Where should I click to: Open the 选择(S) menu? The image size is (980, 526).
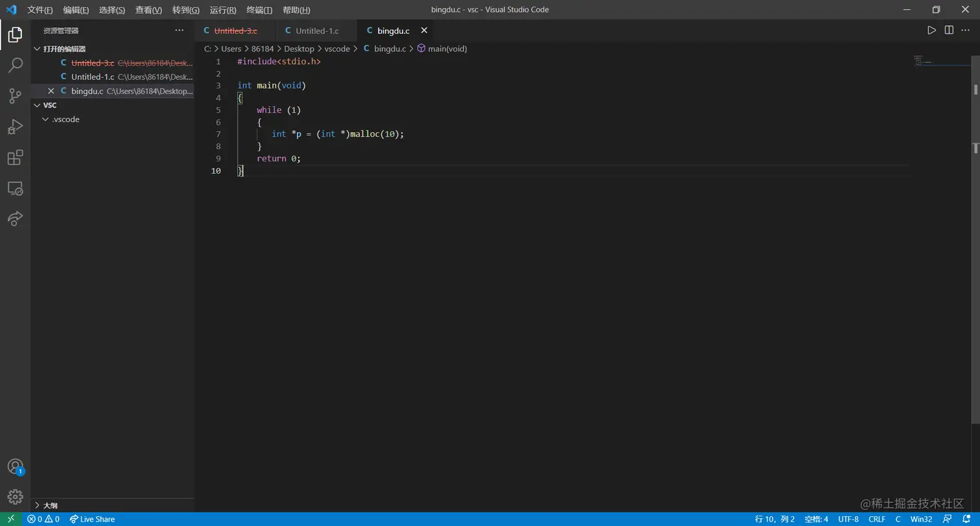pyautogui.click(x=112, y=10)
